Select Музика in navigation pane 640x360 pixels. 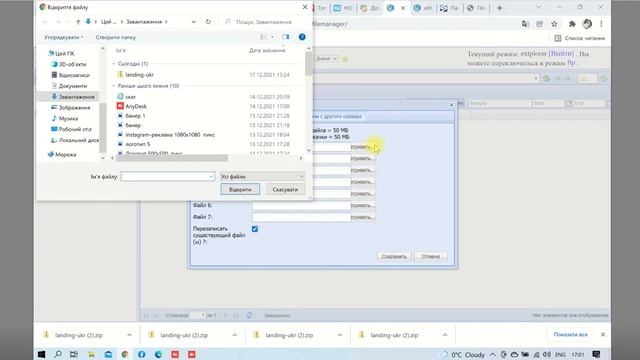tap(64, 118)
